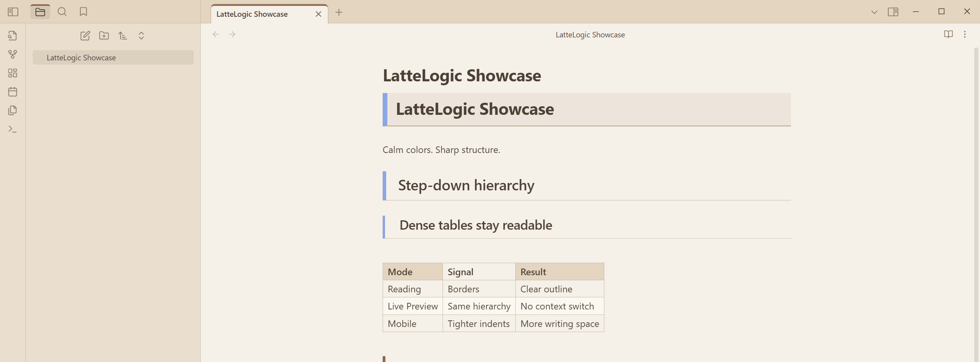Viewport: 980px width, 362px height.
Task: Expand or collapse all folders icon
Action: 141,36
